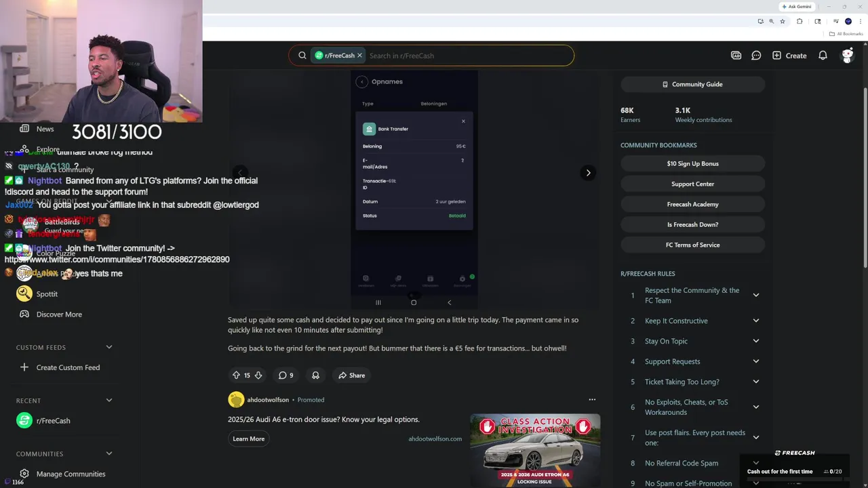Click the Create post button
The height and width of the screenshot is (488, 868).
click(789, 56)
